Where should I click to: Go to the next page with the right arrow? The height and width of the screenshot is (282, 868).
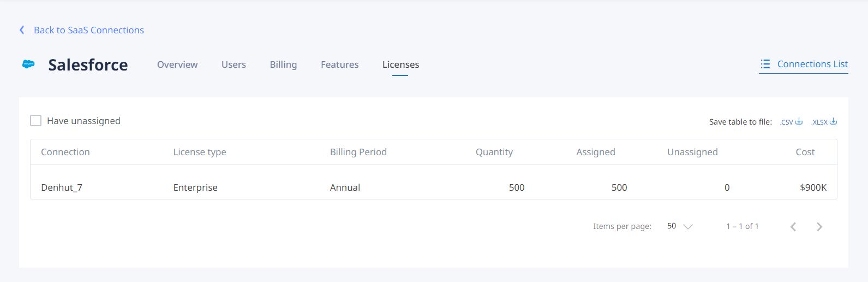(819, 227)
